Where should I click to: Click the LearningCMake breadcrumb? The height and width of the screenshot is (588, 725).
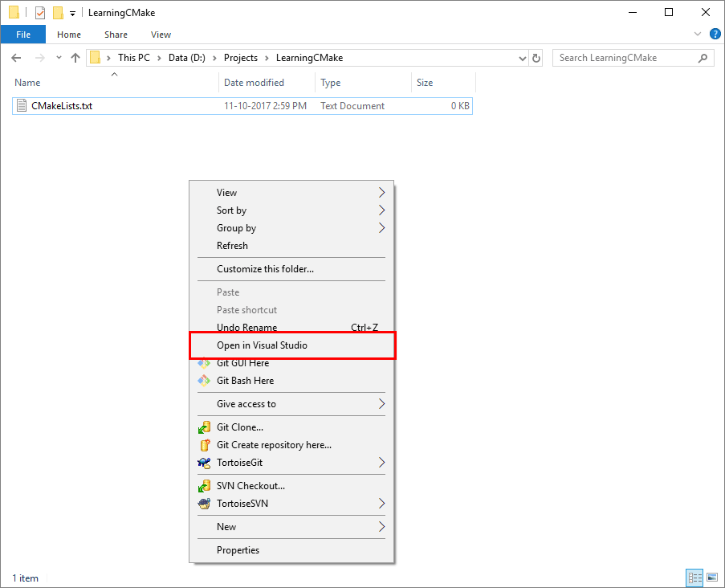(309, 58)
